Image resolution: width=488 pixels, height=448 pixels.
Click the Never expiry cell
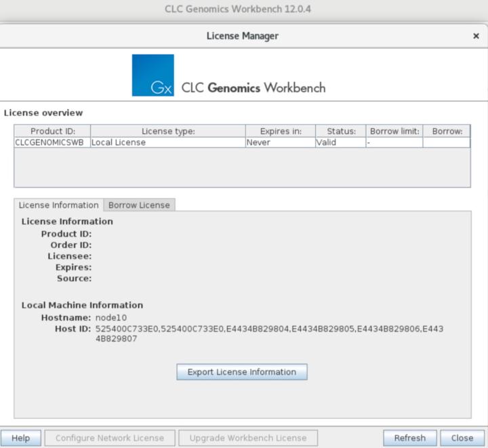[x=281, y=142]
